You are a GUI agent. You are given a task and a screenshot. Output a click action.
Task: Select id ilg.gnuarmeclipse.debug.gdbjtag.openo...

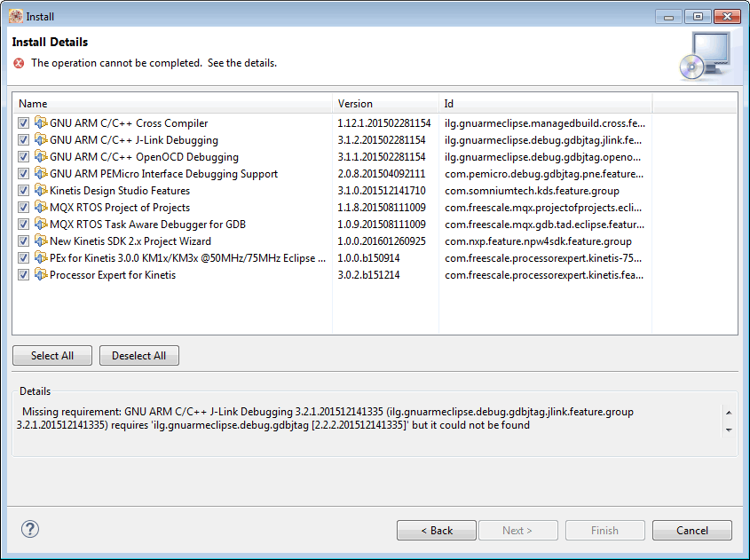(x=542, y=156)
